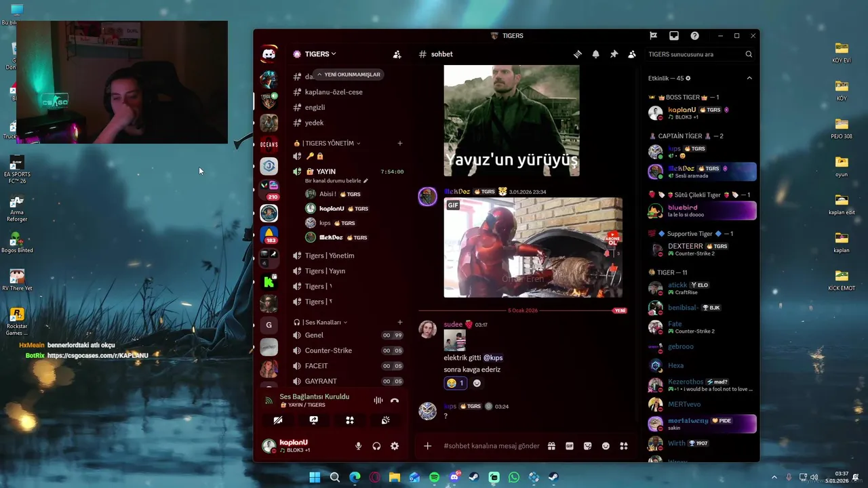
Task: Open the soundboard icon
Action: (386, 420)
